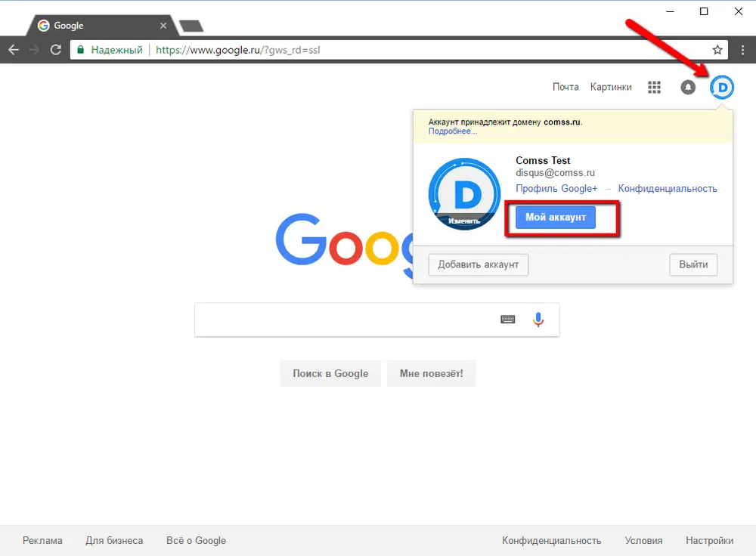The height and width of the screenshot is (556, 756).
Task: Open the Google apps grid
Action: (x=654, y=87)
